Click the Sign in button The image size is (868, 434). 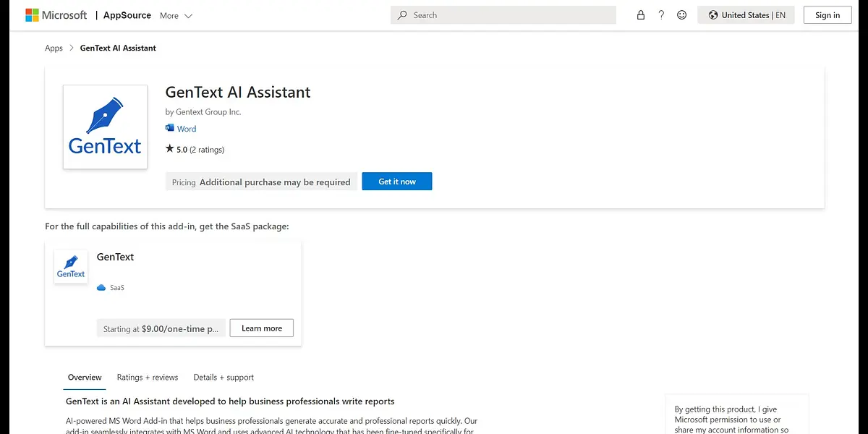[827, 15]
